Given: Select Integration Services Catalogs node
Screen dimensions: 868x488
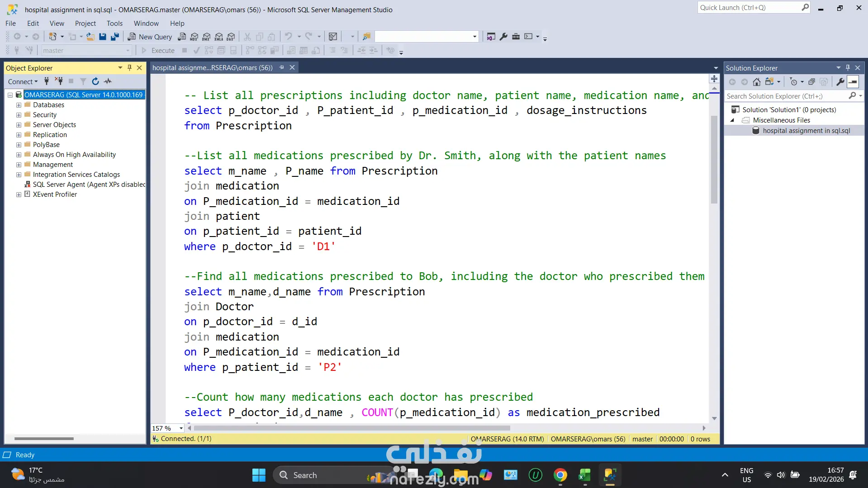Looking at the screenshot, I should point(76,175).
